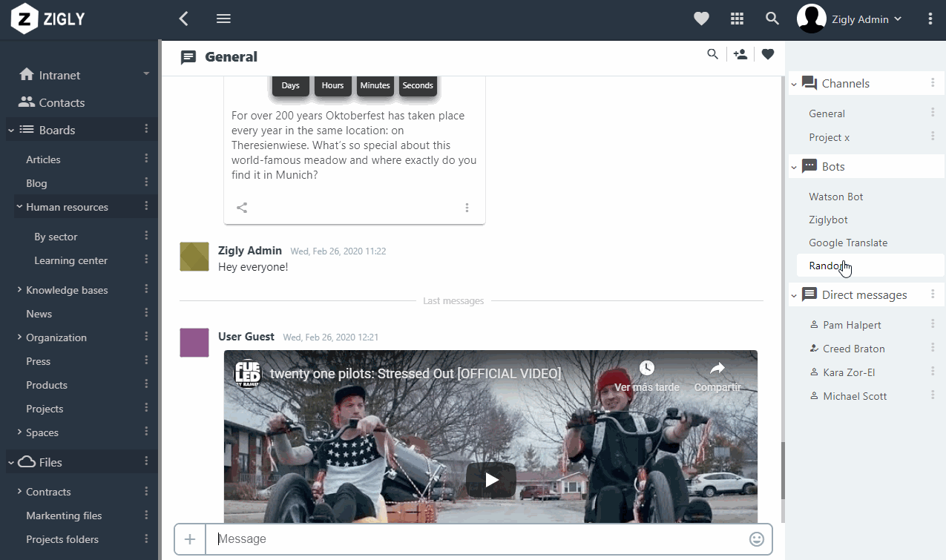
Task: Open the emoji picker
Action: (757, 539)
